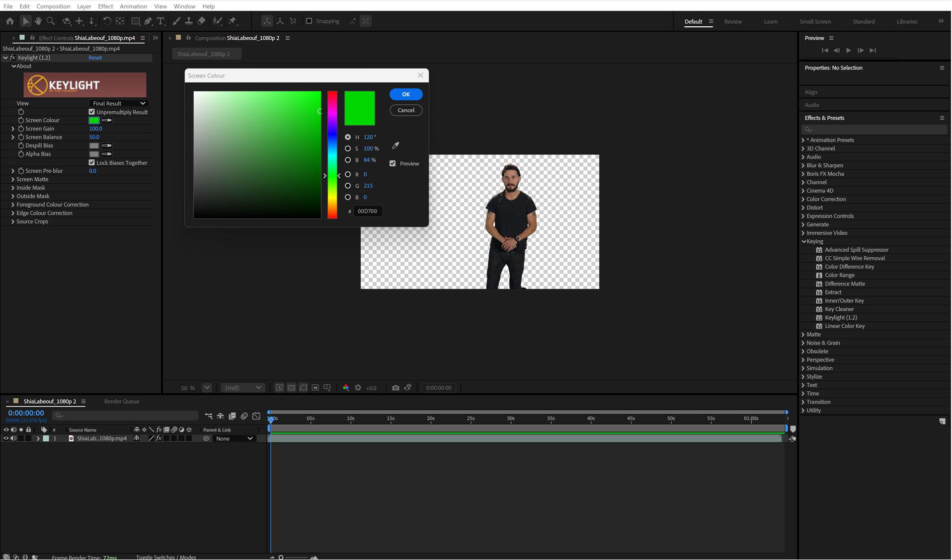
Task: Select the Roto Brush tool
Action: [x=217, y=21]
